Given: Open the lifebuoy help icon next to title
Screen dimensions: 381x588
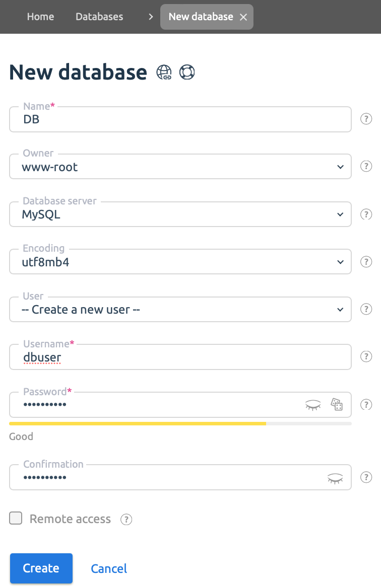Looking at the screenshot, I should 187,72.
